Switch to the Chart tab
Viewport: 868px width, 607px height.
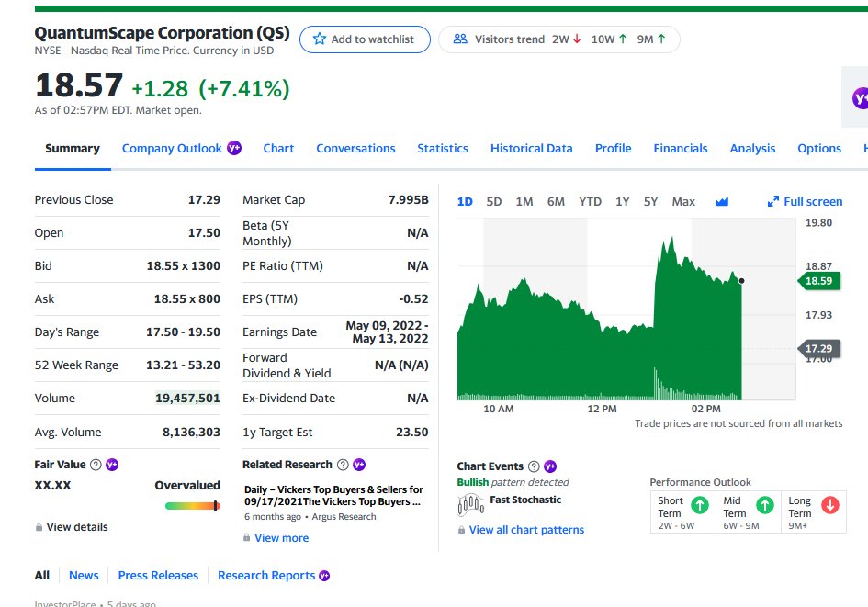tap(278, 148)
